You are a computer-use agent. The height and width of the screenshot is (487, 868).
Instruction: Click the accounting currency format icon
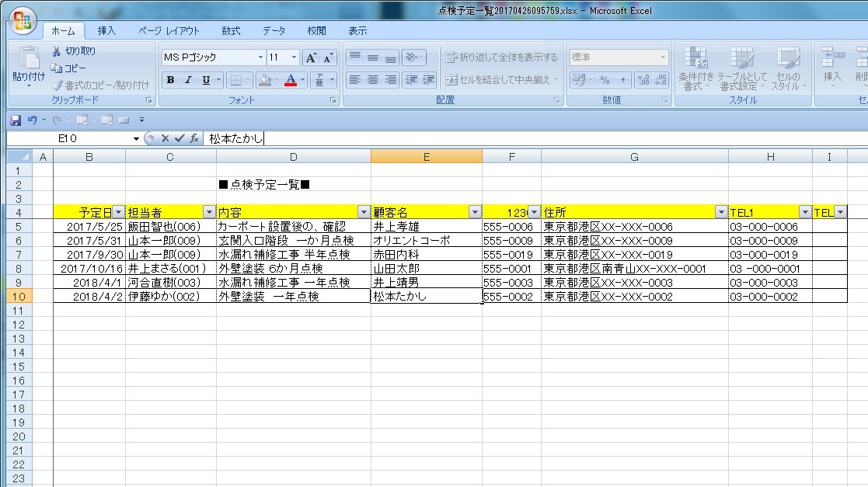tap(578, 80)
